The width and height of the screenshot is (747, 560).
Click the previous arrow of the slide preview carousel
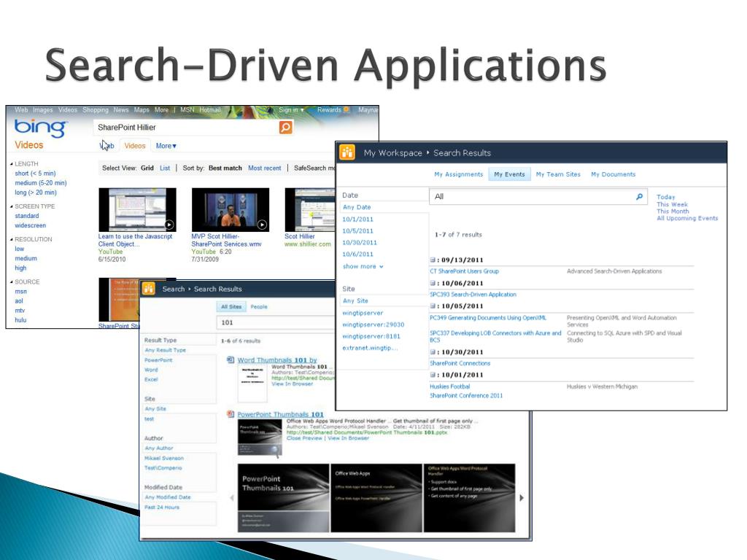232,497
